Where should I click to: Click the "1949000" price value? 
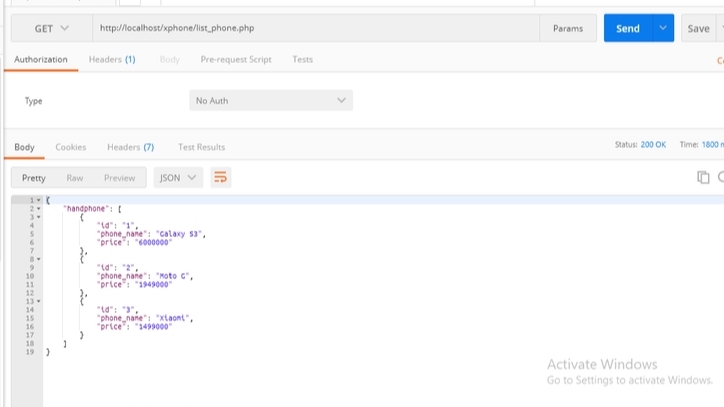coord(153,285)
